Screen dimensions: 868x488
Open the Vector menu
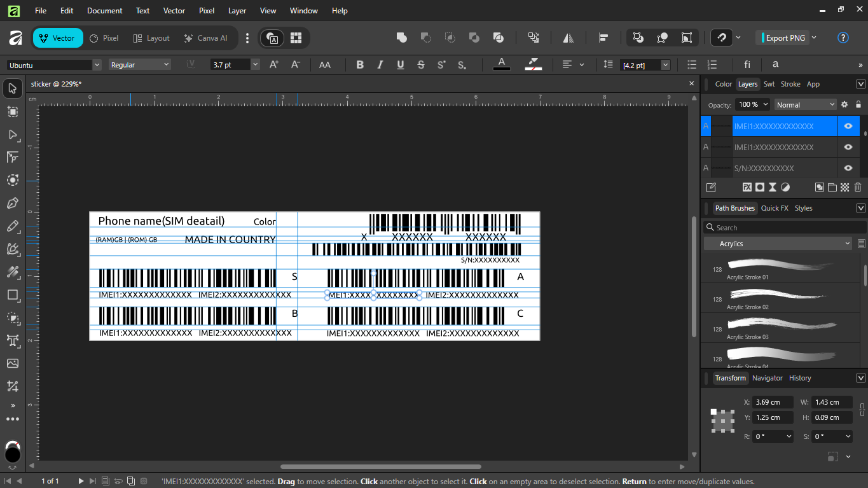(174, 11)
